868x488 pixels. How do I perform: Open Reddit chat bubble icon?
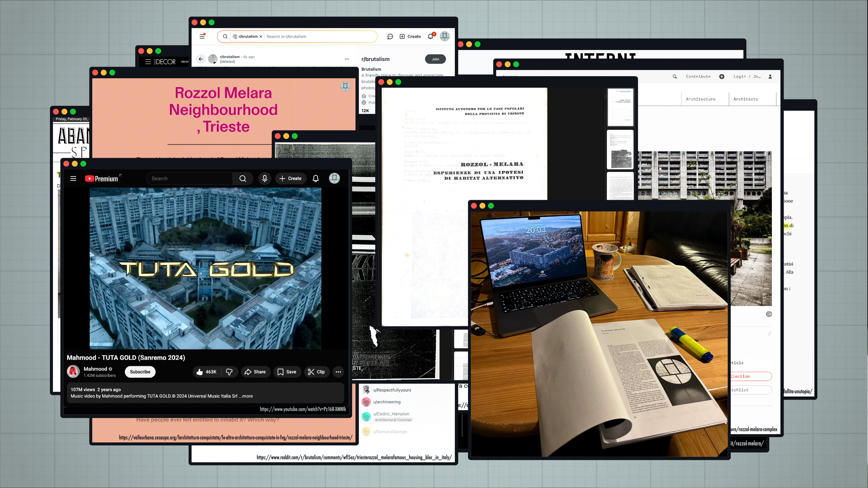(390, 36)
